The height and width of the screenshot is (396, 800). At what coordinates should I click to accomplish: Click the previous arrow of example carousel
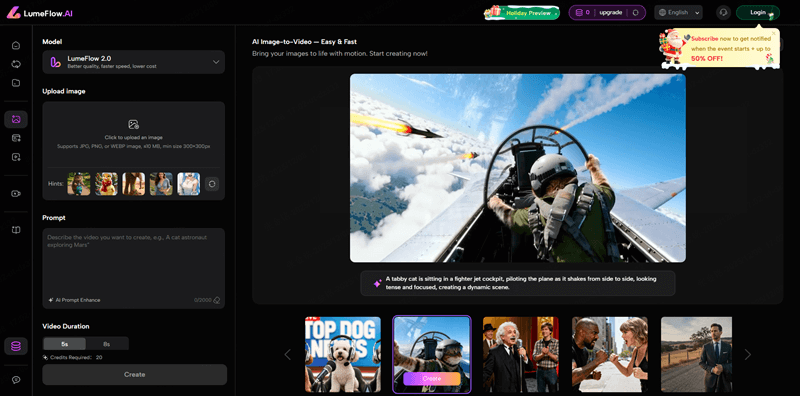(287, 354)
